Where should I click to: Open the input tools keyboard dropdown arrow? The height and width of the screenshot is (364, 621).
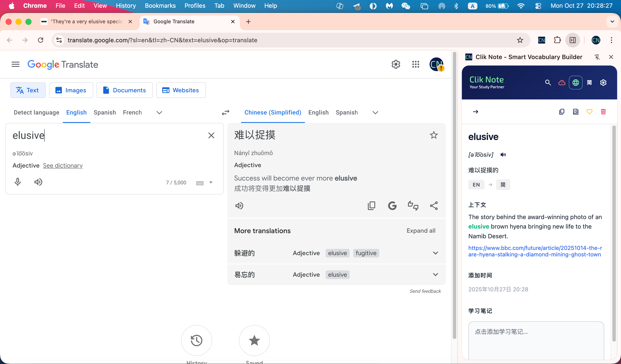(211, 183)
